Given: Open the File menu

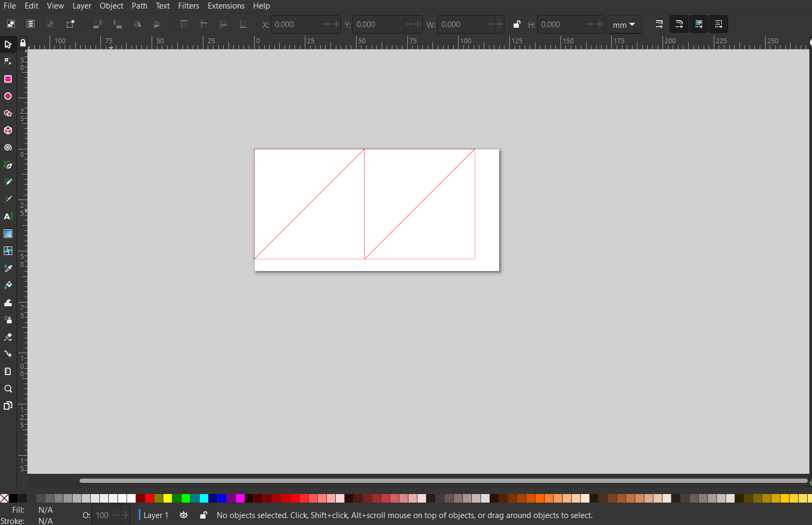Looking at the screenshot, I should tap(10, 6).
